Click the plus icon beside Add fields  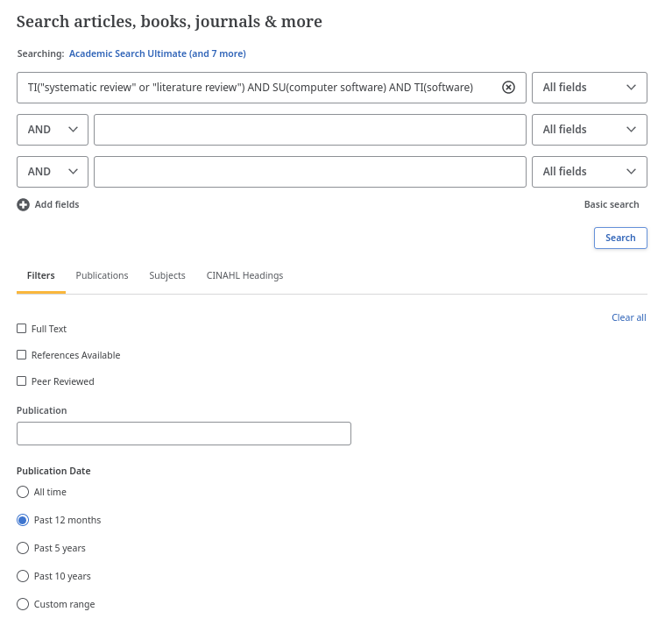tap(23, 205)
